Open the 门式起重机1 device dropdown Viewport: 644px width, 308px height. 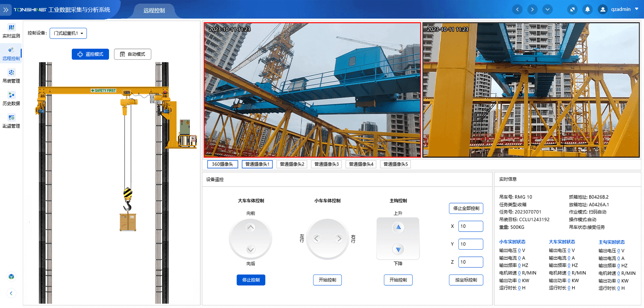coord(68,33)
